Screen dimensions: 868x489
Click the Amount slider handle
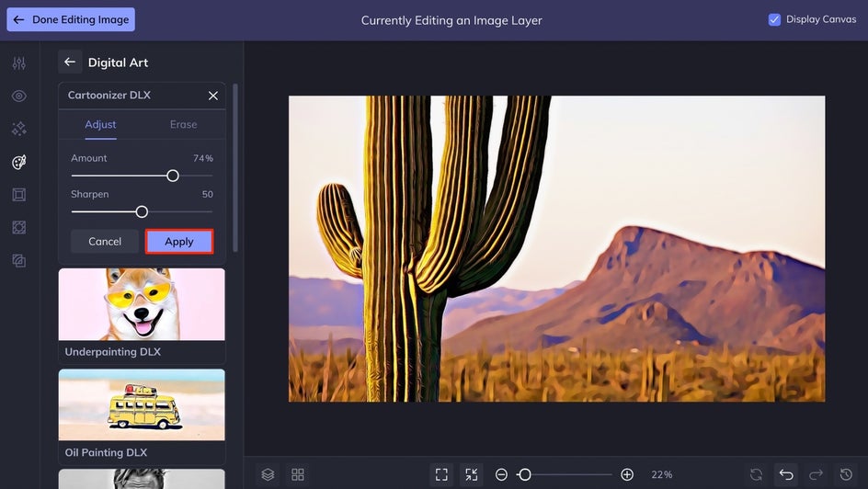[x=173, y=176]
